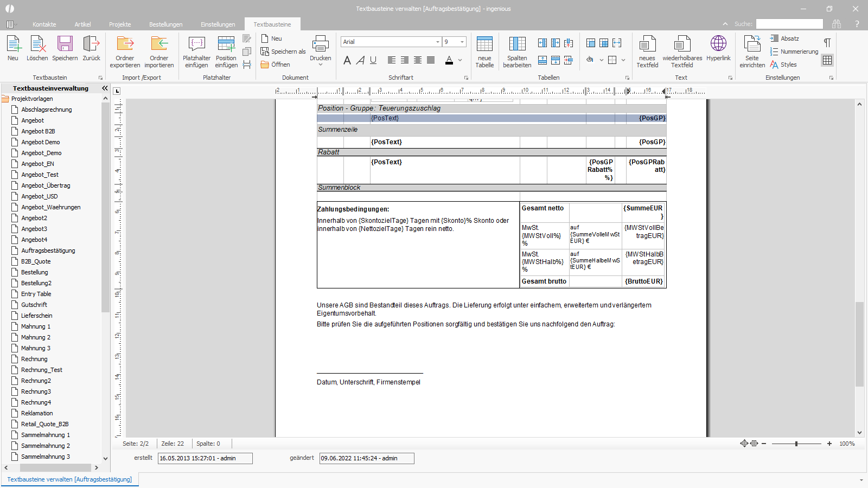Insert a wiederholbares Textfeld
This screenshot has width=868, height=488.
pyautogui.click(x=682, y=52)
